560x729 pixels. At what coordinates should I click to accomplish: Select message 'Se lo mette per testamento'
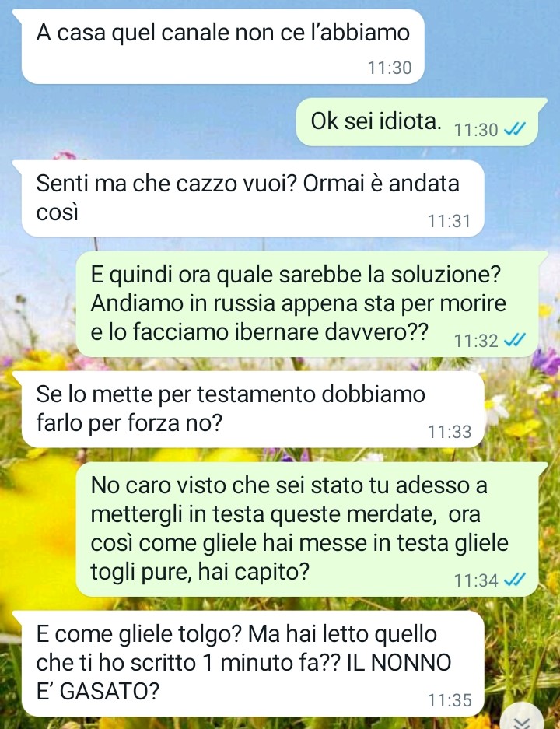252,409
